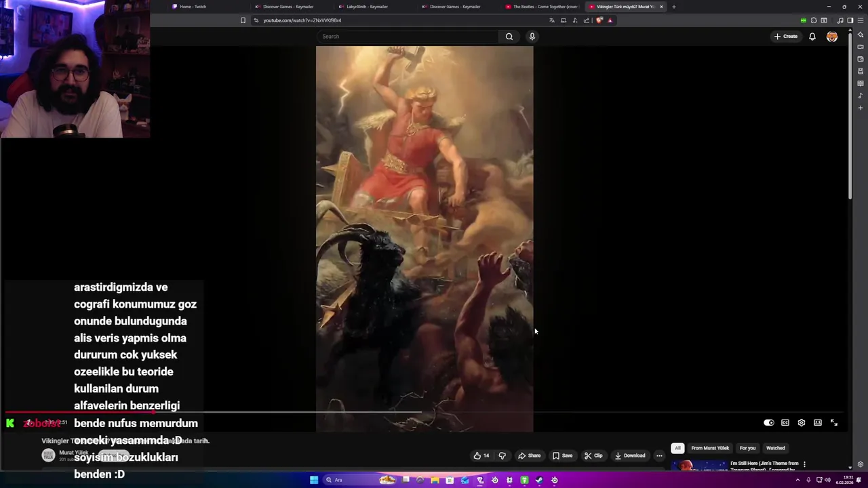The height and width of the screenshot is (488, 868).
Task: Switch to theater mode
Action: [x=818, y=423]
